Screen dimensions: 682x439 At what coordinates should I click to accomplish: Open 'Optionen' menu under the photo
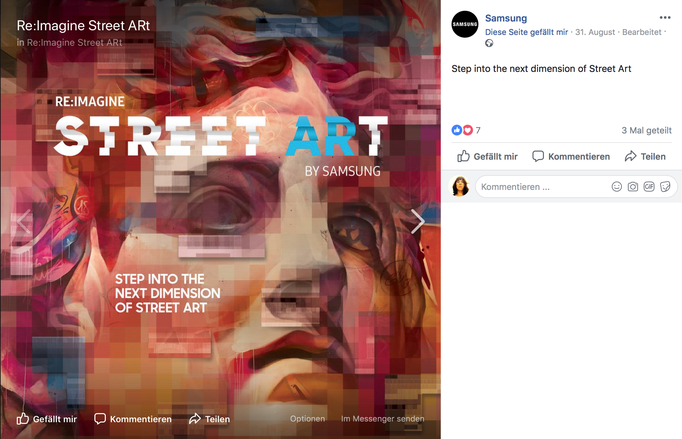(x=308, y=419)
